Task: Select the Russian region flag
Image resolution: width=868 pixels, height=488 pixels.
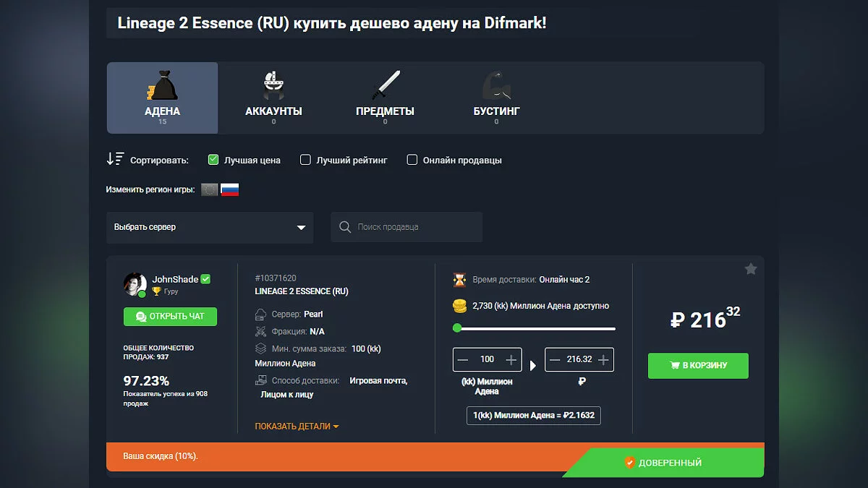Action: coord(229,190)
